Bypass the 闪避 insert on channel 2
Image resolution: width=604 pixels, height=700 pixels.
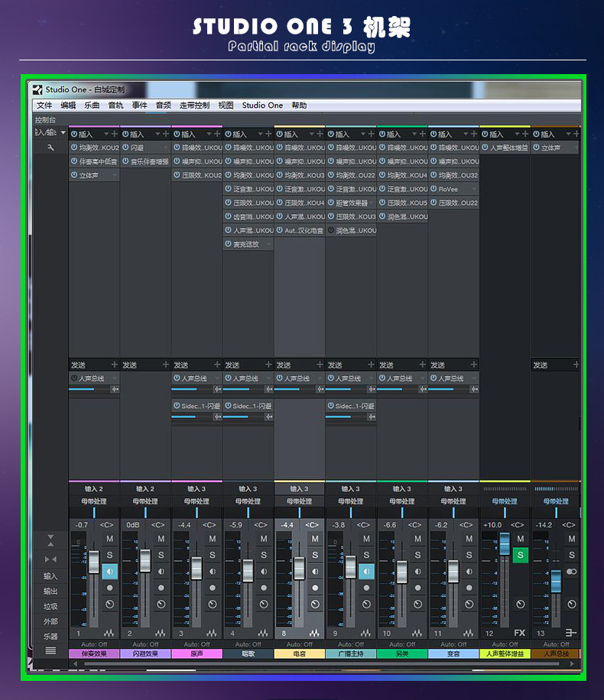point(125,147)
